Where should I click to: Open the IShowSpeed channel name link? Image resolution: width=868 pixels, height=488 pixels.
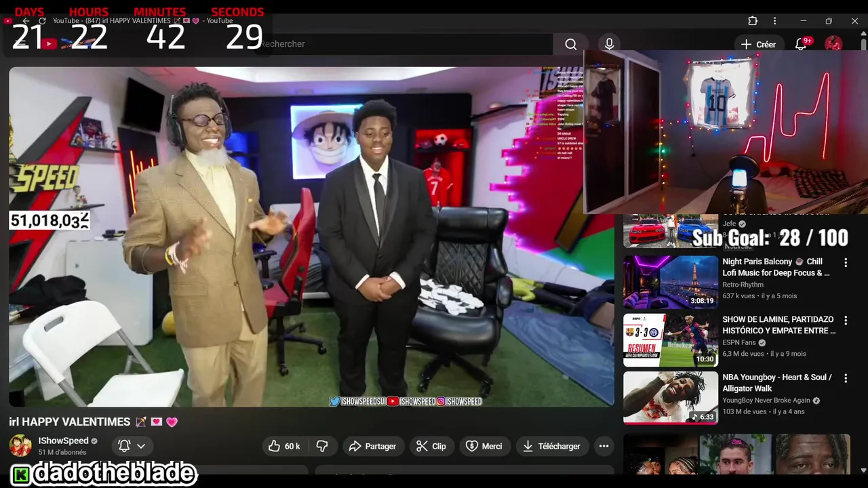coord(63,441)
